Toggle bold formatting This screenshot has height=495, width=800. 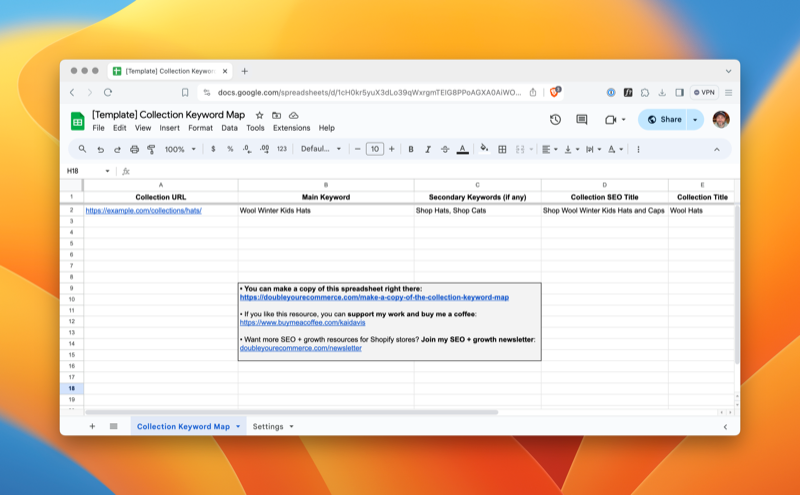pos(410,149)
